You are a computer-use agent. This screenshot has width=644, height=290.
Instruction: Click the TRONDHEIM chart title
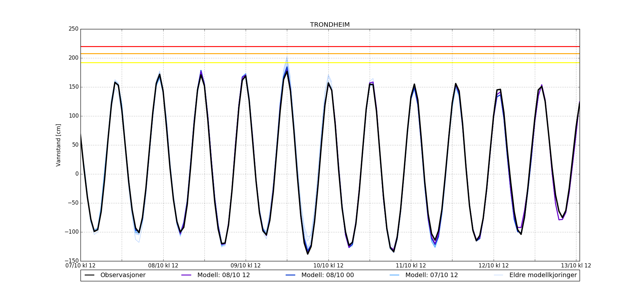[330, 25]
